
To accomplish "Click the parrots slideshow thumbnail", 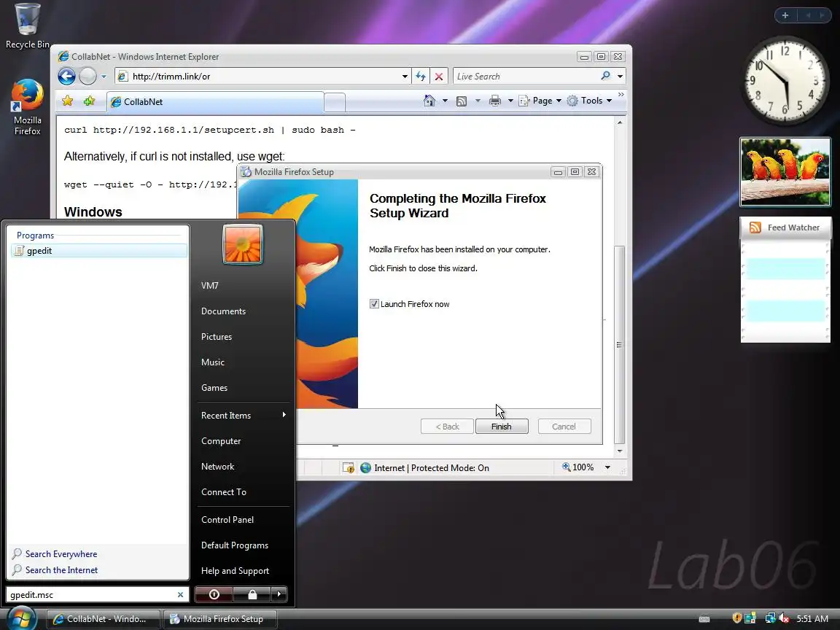I will (785, 172).
